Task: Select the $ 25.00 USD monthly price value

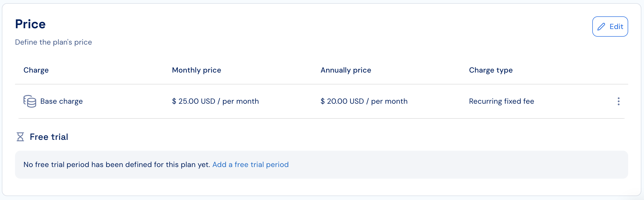Action: (x=215, y=101)
